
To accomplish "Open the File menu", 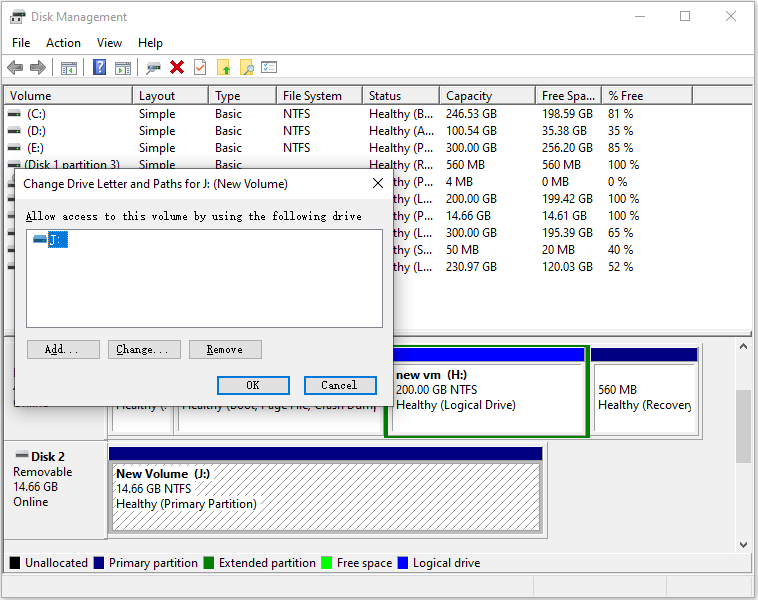I will click(21, 43).
